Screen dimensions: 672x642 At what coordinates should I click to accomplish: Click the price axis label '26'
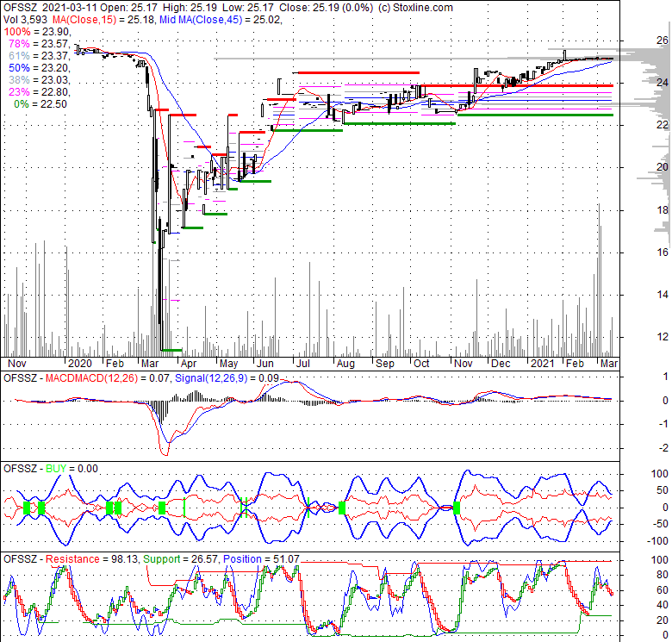tap(663, 41)
